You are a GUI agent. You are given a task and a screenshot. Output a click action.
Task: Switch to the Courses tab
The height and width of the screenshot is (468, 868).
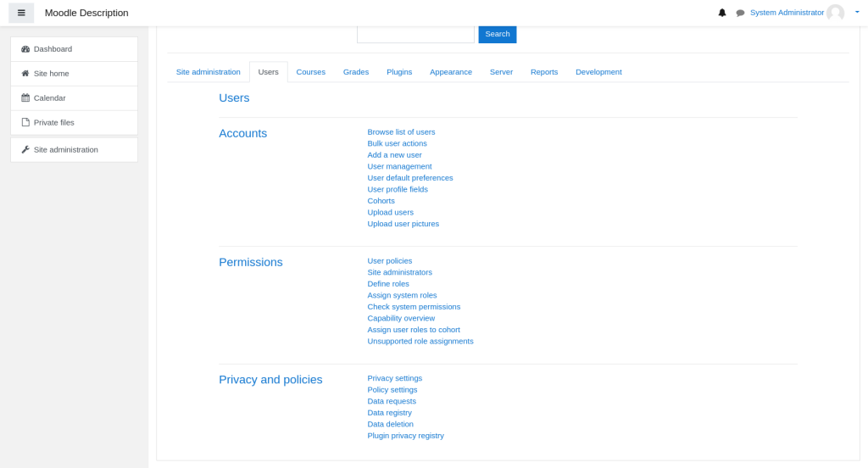pyautogui.click(x=310, y=72)
